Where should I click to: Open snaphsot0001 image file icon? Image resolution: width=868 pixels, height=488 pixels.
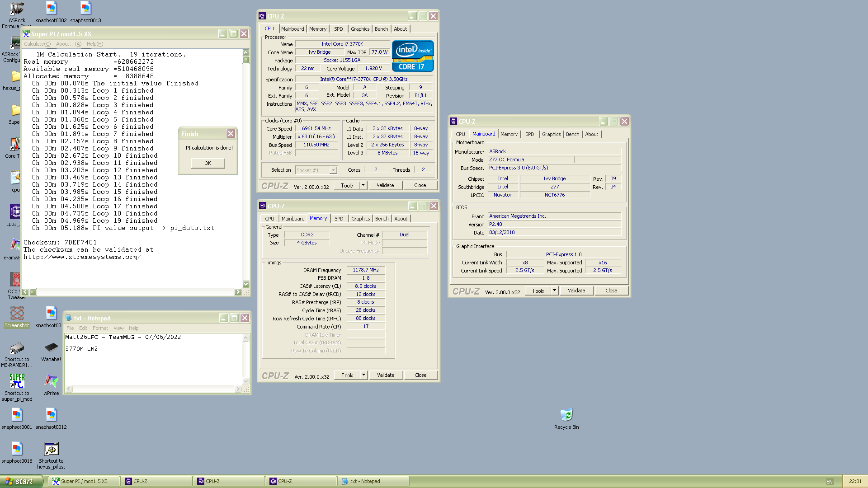click(x=17, y=418)
